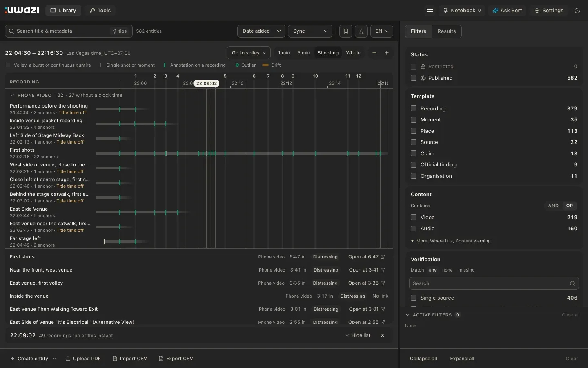Click the bookmark icon in toolbar
588x368 pixels.
pyautogui.click(x=346, y=31)
